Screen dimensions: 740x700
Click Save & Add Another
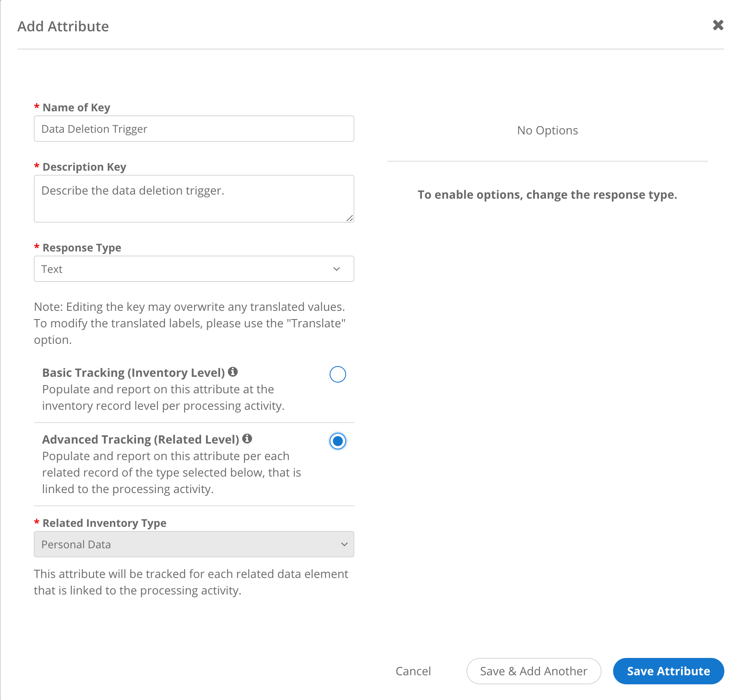point(534,671)
